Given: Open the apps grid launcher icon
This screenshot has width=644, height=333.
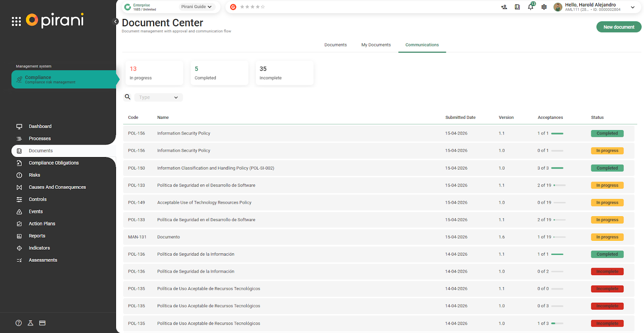Looking at the screenshot, I should (16, 21).
